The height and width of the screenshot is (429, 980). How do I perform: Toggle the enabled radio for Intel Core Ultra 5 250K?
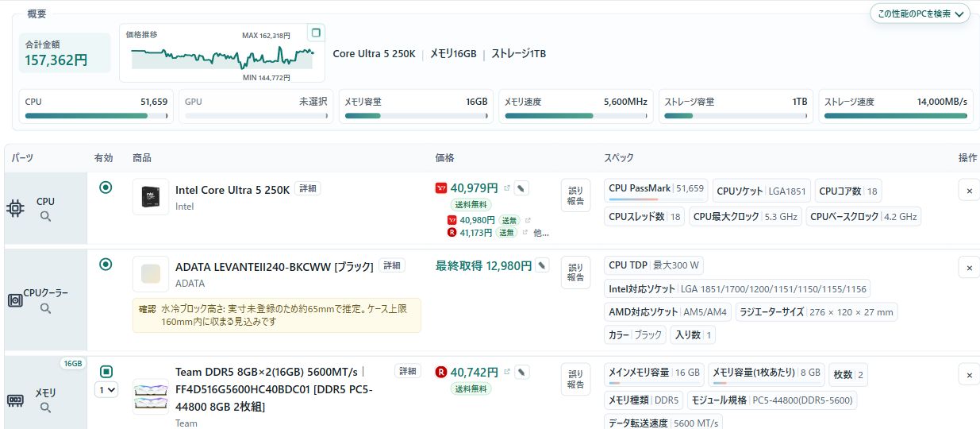coord(106,187)
